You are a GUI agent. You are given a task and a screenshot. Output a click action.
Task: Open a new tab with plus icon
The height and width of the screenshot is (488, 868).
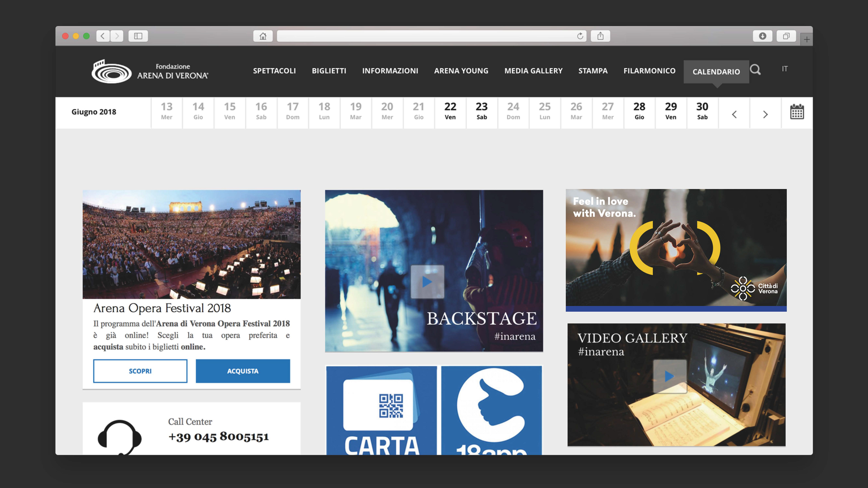pyautogui.click(x=807, y=39)
